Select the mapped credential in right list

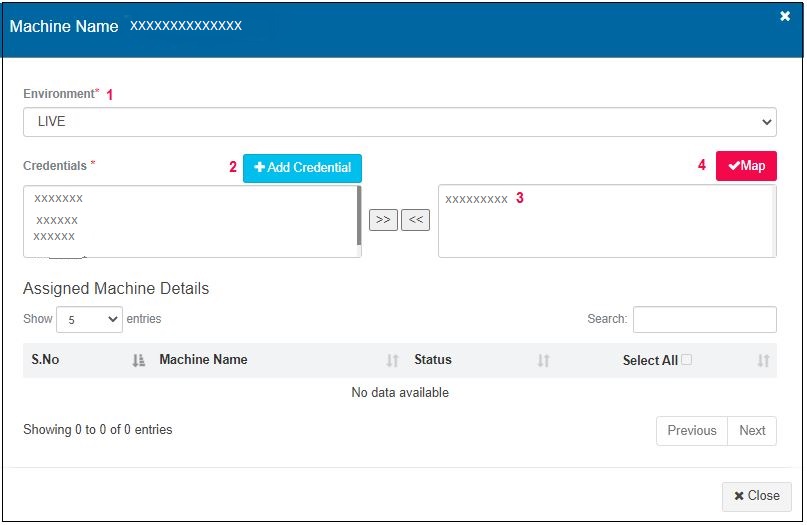476,199
